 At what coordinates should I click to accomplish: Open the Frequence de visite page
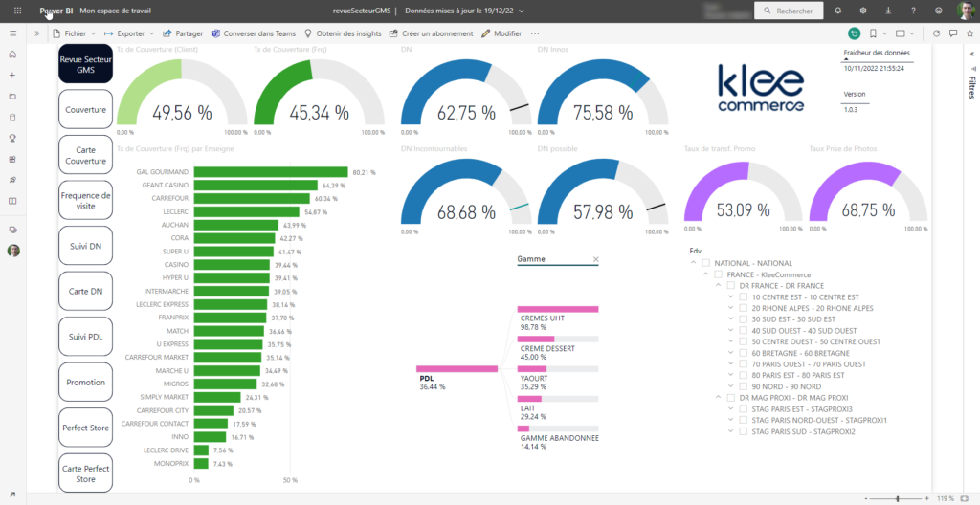85,200
